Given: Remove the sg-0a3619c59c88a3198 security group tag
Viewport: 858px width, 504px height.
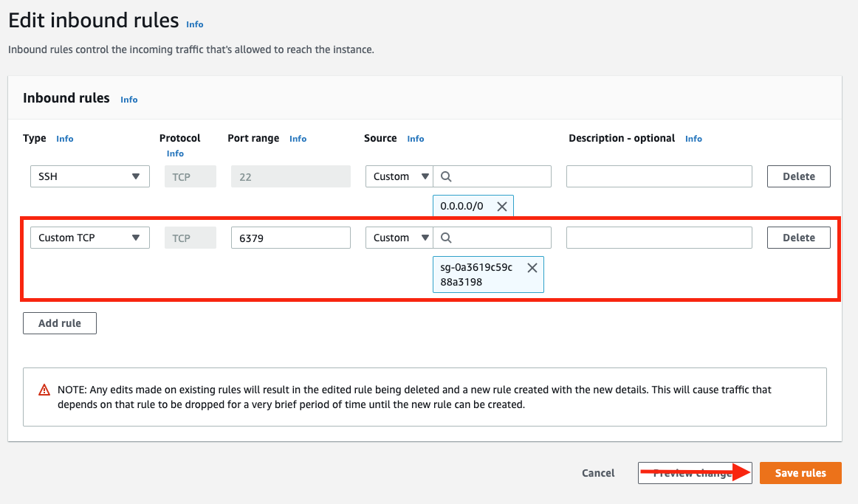Looking at the screenshot, I should tap(532, 267).
